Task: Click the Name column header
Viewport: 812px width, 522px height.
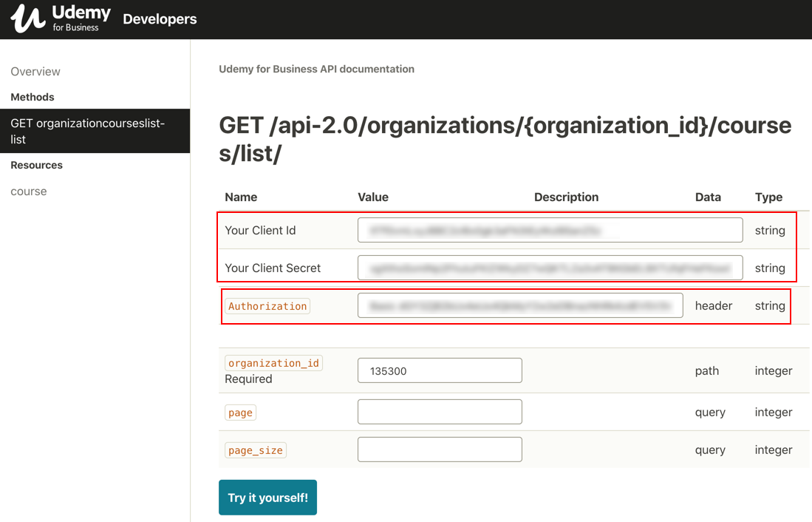Action: coord(241,197)
